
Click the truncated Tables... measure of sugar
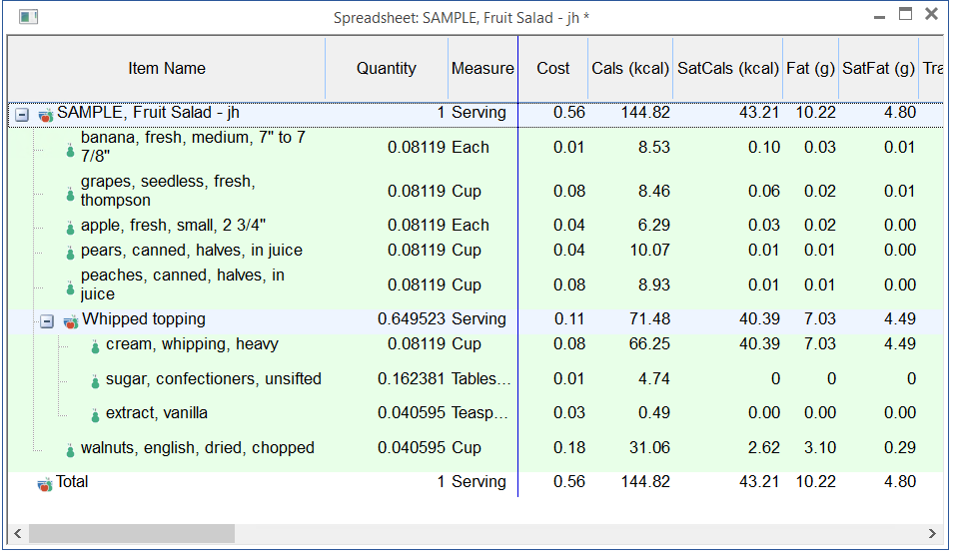coord(480,379)
